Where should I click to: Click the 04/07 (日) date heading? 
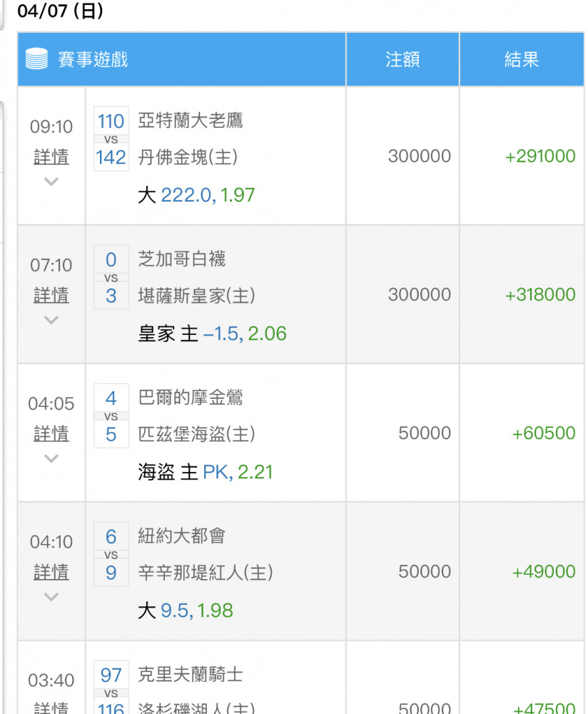61,11
